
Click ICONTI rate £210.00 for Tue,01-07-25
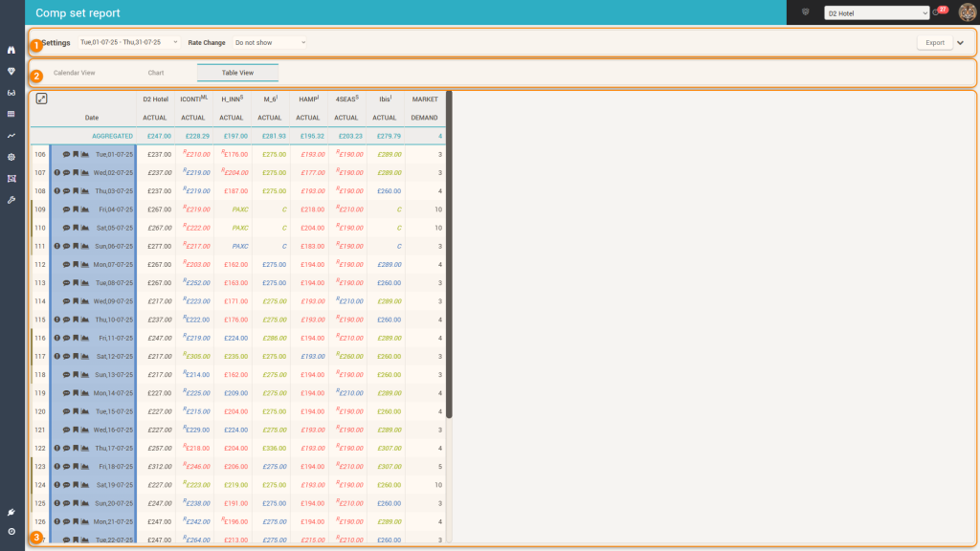tap(197, 154)
